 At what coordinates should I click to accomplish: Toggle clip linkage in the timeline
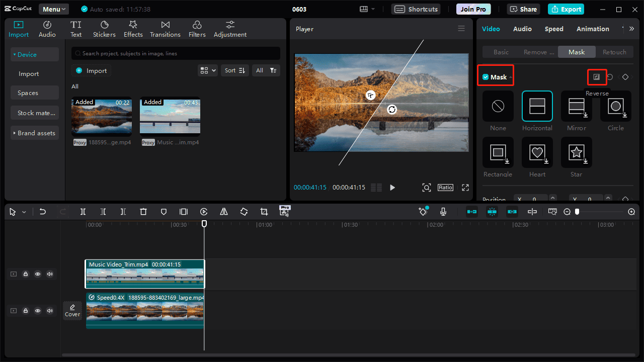tap(512, 212)
